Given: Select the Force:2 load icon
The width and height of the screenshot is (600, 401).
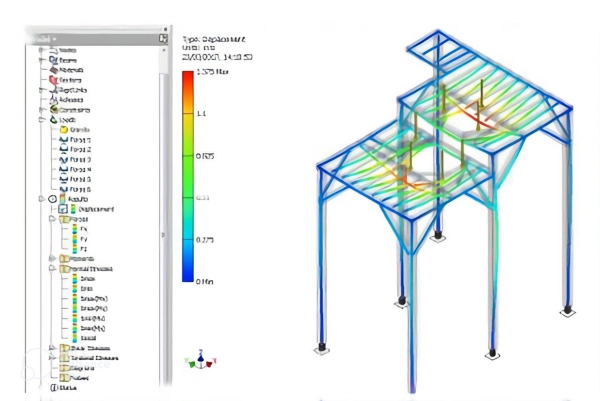Looking at the screenshot, I should click(64, 150).
